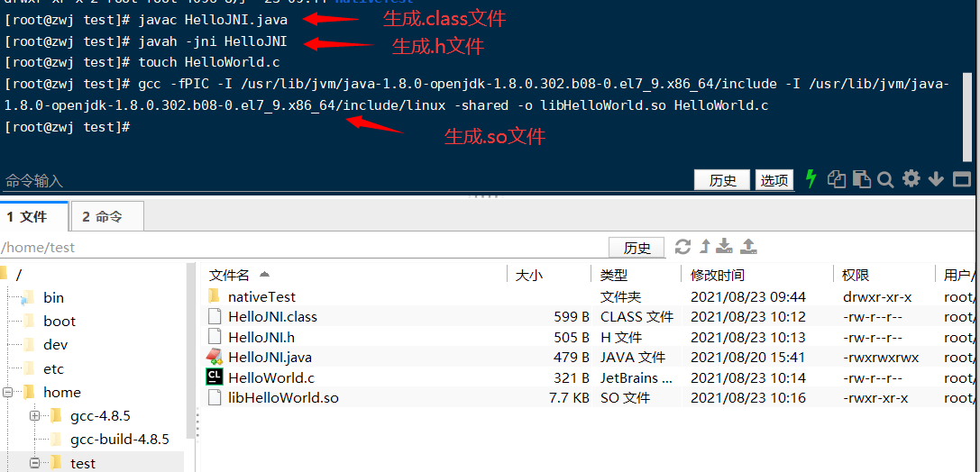Click the fullscreen window icon in terminal toolbar
The width and height of the screenshot is (980, 472).
(x=961, y=180)
